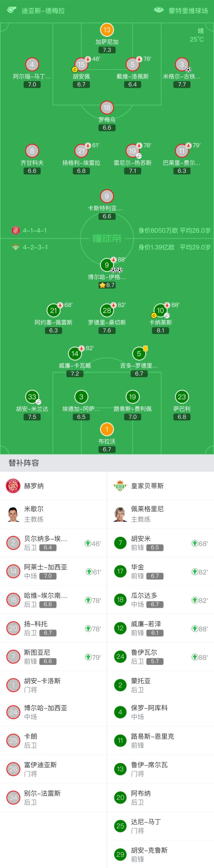Screen dimensions: 214x868
Task: Open the 皇家贝蒂斯 team logo in substitutes
Action: tap(120, 486)
